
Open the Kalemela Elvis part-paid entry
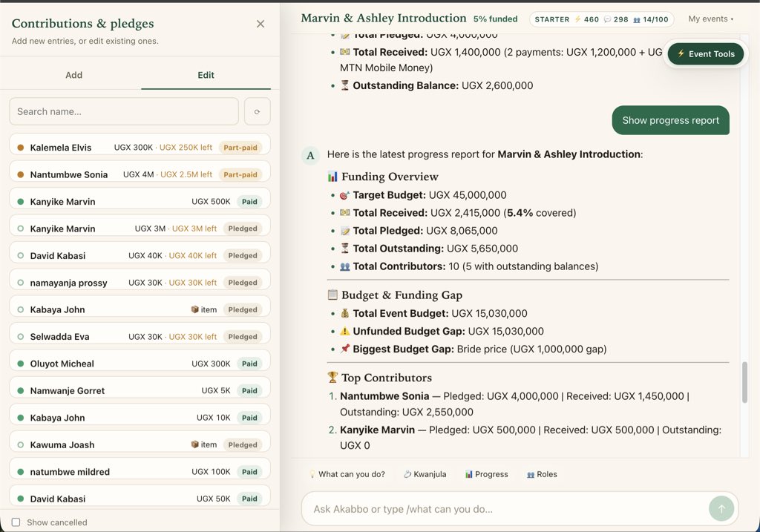[140, 145]
